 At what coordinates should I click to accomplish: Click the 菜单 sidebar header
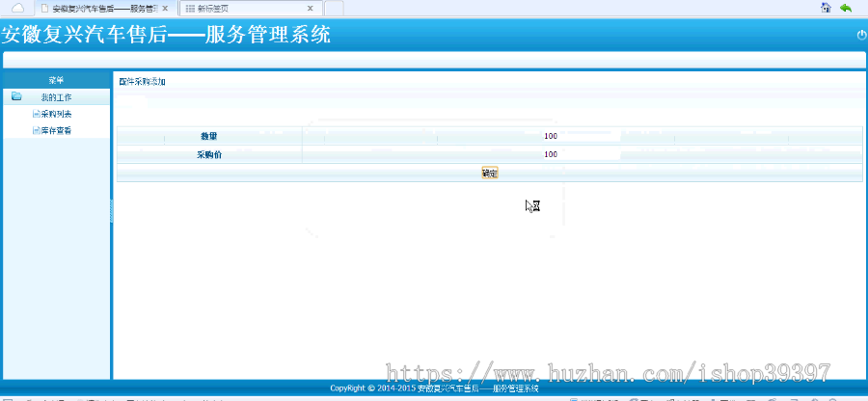pyautogui.click(x=56, y=80)
